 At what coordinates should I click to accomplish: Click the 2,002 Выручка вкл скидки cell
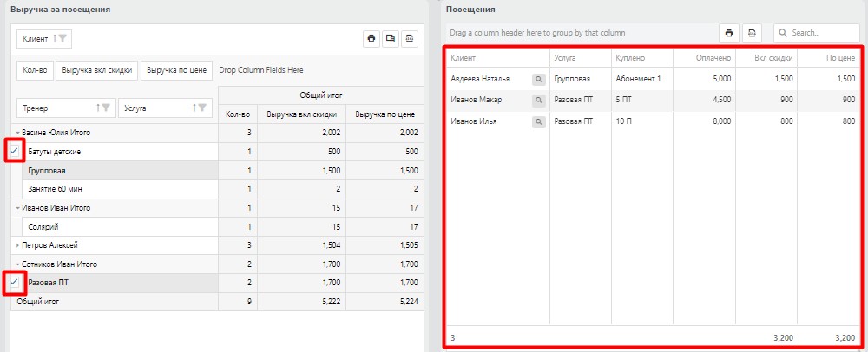click(x=302, y=133)
